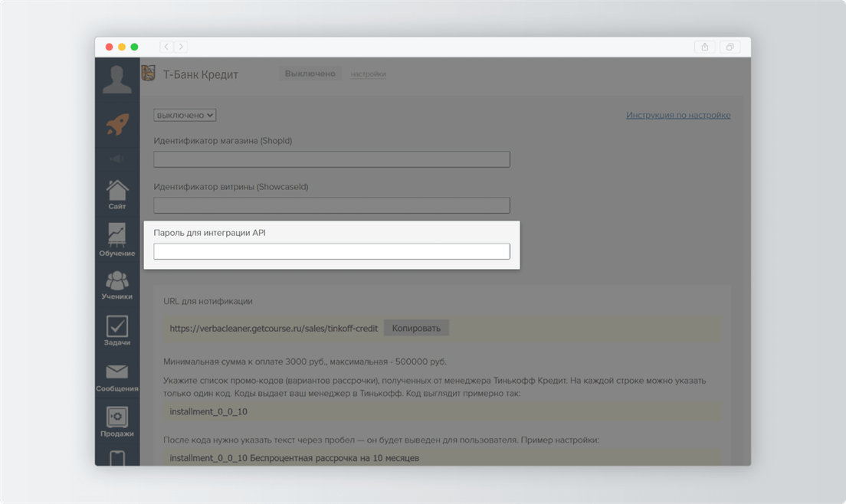Click the Выключено status badge
This screenshot has height=504, width=846.
[310, 74]
